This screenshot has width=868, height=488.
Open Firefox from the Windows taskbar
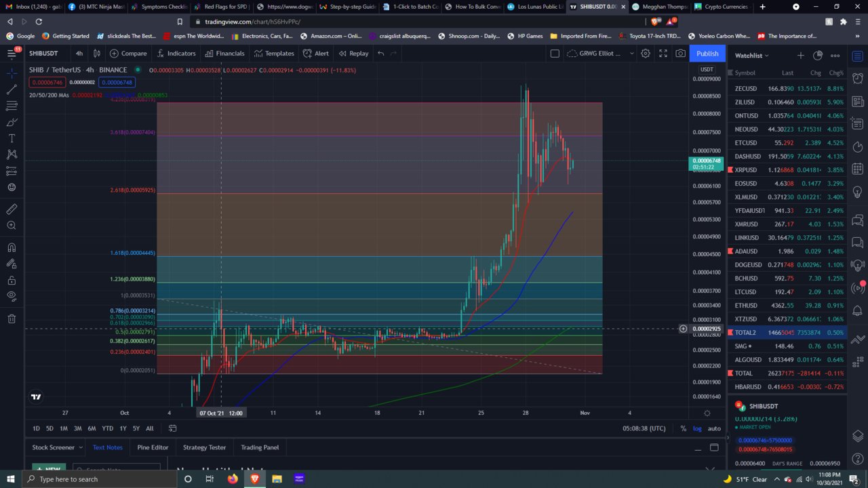tap(233, 479)
